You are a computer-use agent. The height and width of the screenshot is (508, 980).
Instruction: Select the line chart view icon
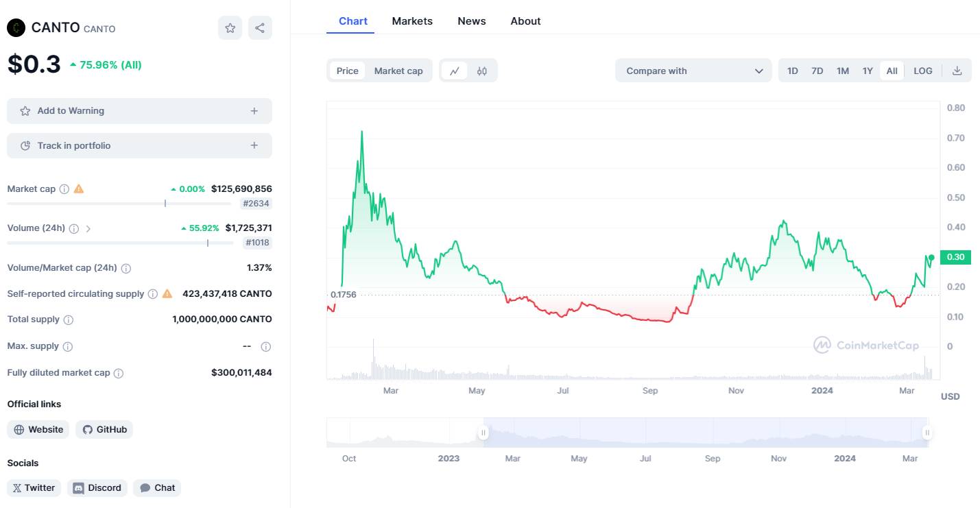[454, 71]
